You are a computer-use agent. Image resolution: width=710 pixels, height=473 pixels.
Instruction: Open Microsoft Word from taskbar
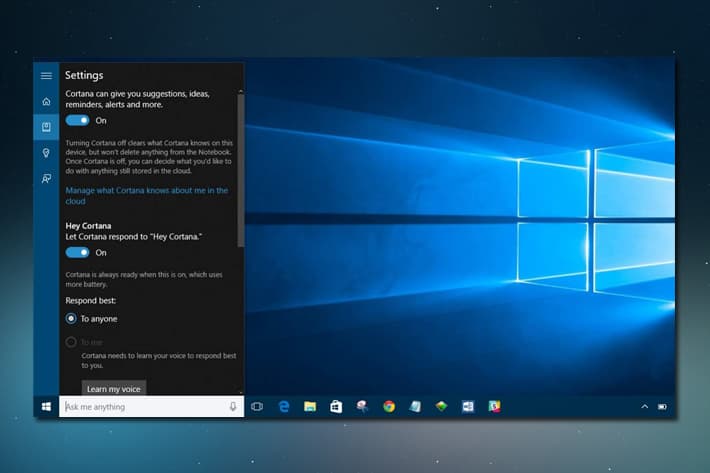[x=468, y=406]
